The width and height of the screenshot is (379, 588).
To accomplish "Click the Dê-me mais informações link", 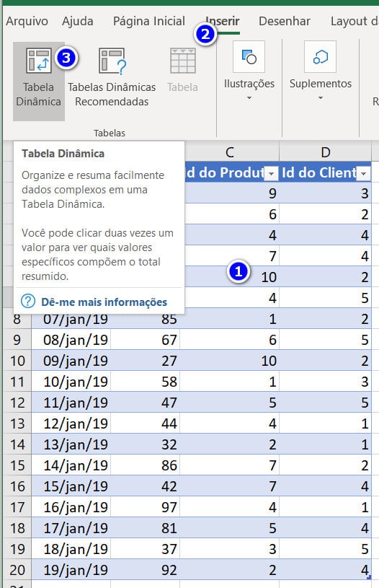I will (x=104, y=302).
